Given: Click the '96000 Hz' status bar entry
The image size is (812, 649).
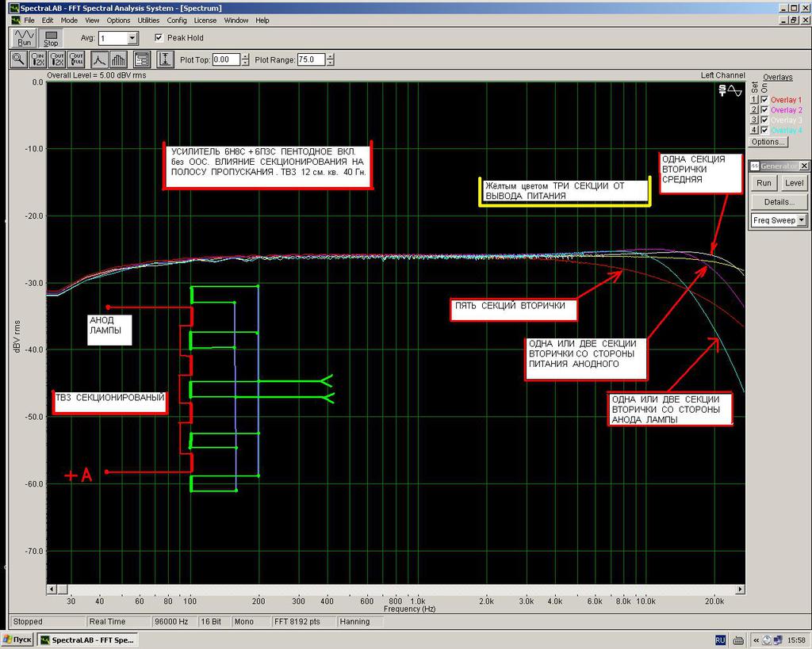Looking at the screenshot, I should point(174,621).
